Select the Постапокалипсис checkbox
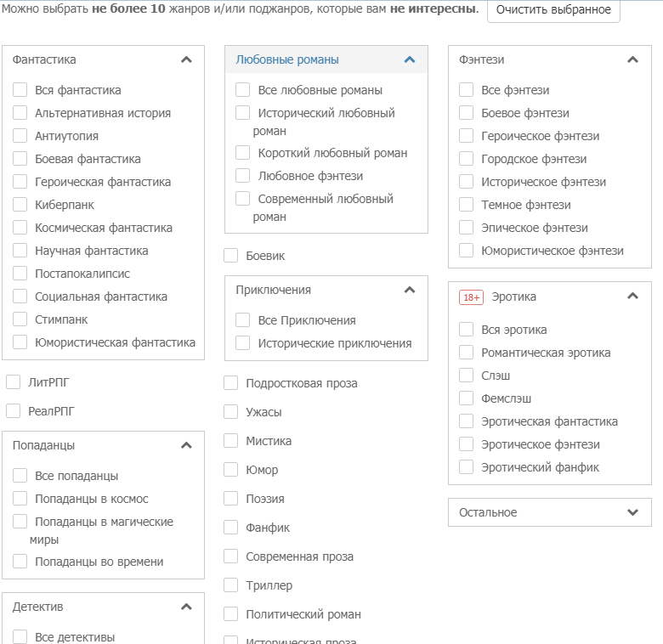Screen dimensions: 663x644 (x=20, y=274)
